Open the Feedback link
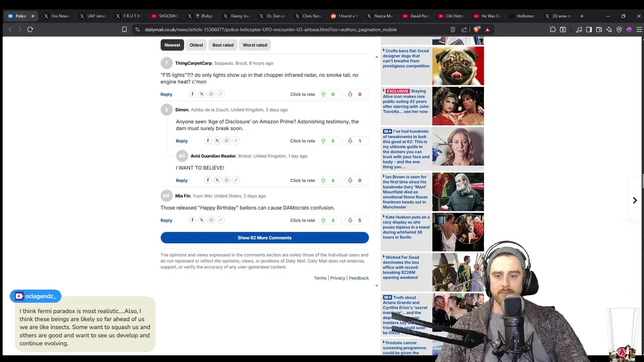This screenshot has height=362, width=644. [x=359, y=278]
